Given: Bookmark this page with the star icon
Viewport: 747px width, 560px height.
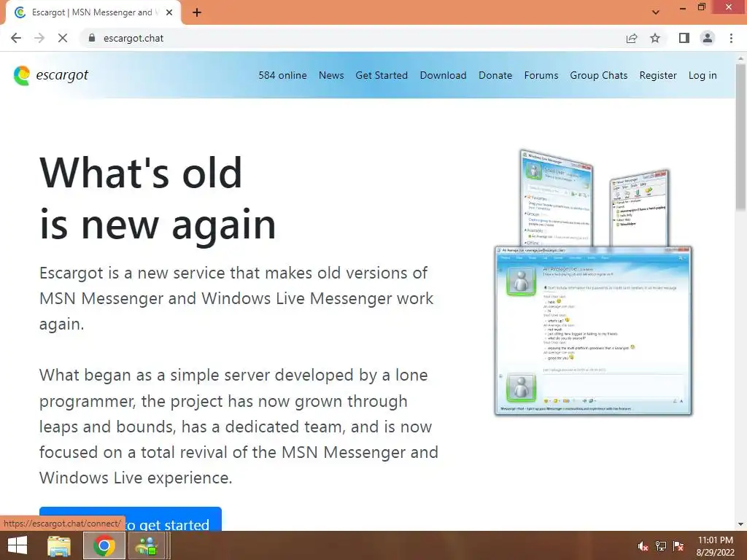Looking at the screenshot, I should tap(655, 38).
